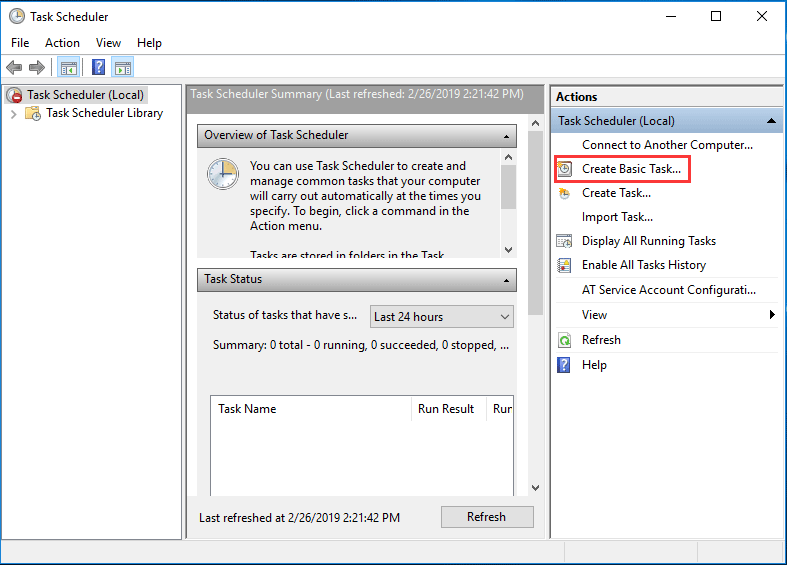Open the View menu in menu bar
Screen dimensions: 787x565
point(108,43)
